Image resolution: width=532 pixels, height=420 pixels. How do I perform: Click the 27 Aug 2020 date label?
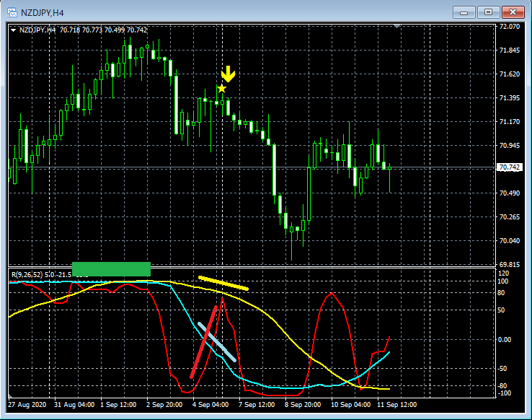[27, 405]
